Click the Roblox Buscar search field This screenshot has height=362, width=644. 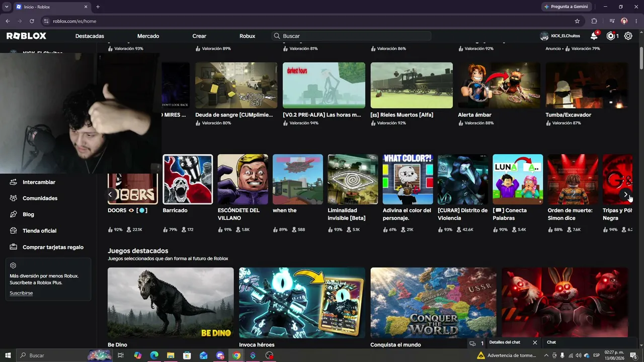pyautogui.click(x=351, y=36)
